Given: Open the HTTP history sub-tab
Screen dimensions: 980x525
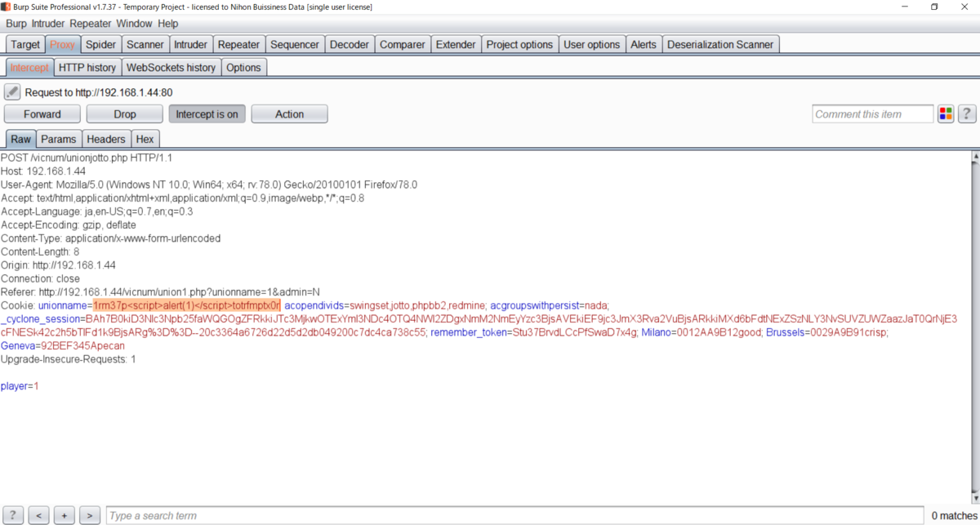Looking at the screenshot, I should coord(87,67).
